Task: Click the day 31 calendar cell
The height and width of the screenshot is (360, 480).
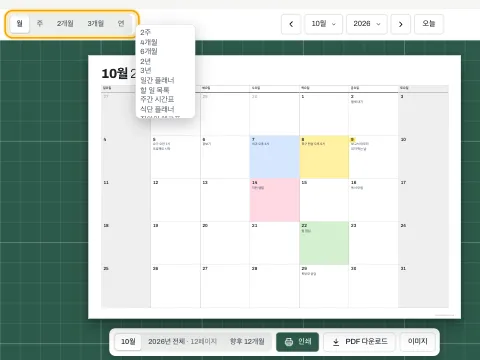Action: [x=423, y=286]
